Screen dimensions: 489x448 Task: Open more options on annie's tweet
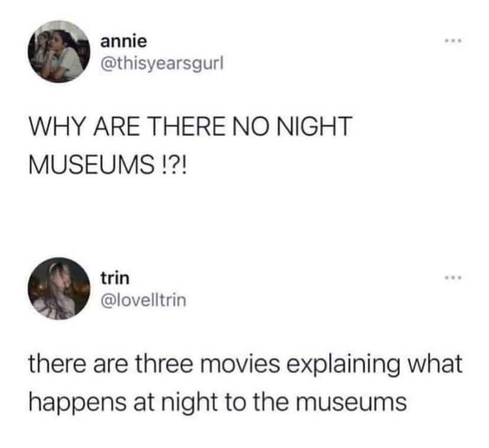coord(454,41)
